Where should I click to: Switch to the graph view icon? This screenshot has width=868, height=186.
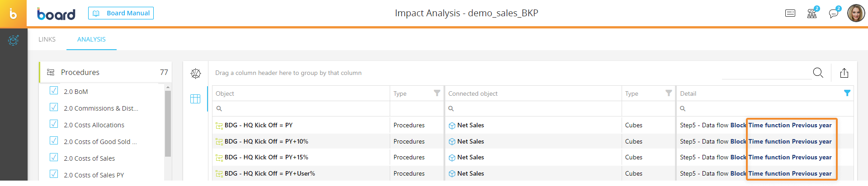195,74
